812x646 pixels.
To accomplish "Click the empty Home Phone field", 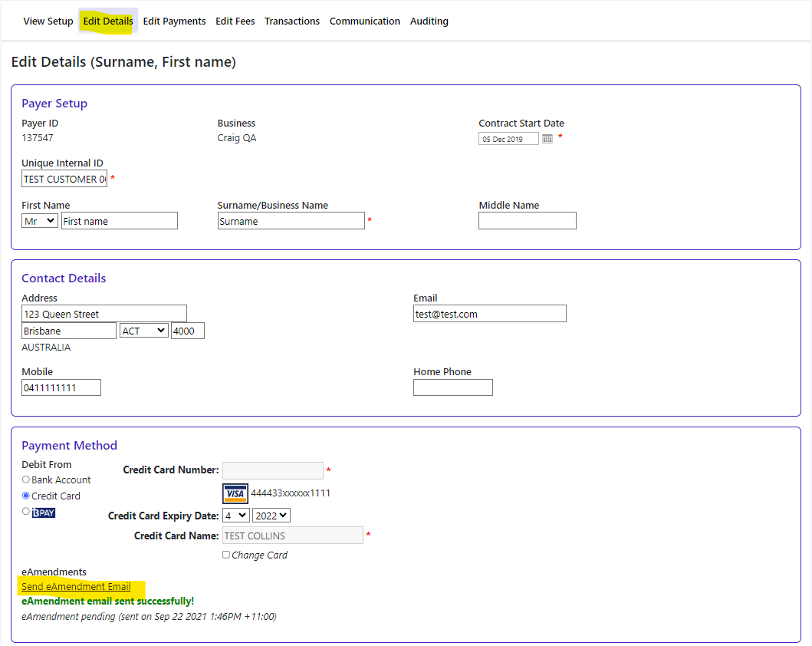I will click(452, 388).
